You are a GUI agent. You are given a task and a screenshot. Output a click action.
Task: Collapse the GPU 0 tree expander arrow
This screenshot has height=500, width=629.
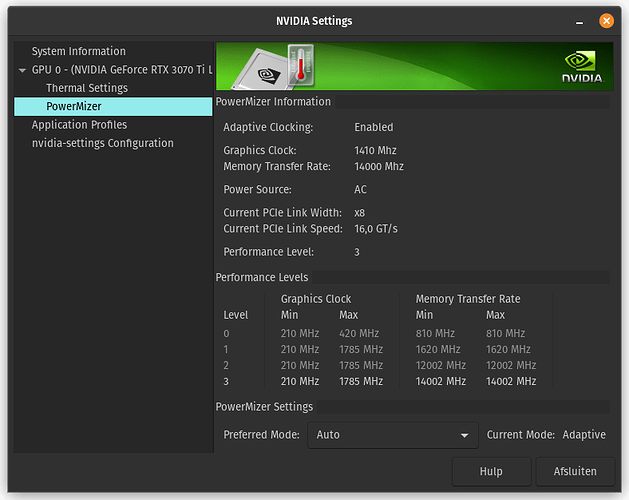click(x=22, y=70)
